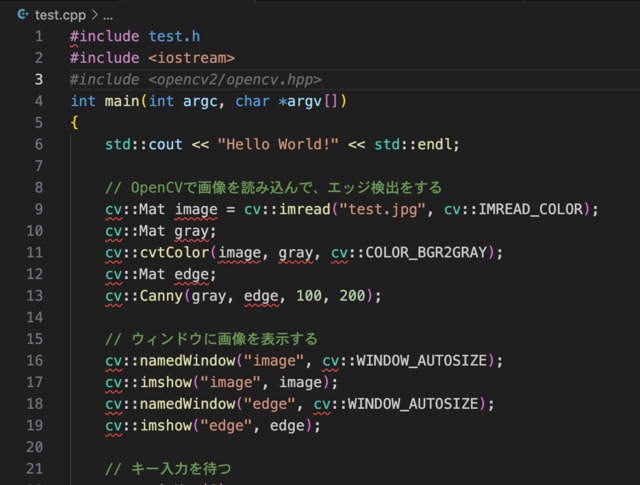Click the COLOR_BGR2GRAY constant
The image size is (640, 485).
click(436, 252)
